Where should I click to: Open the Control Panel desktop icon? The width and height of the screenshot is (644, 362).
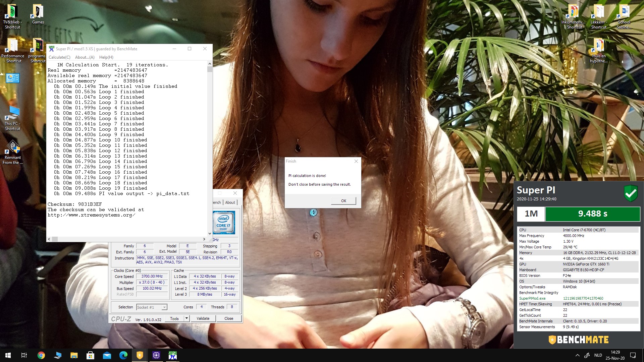13,78
